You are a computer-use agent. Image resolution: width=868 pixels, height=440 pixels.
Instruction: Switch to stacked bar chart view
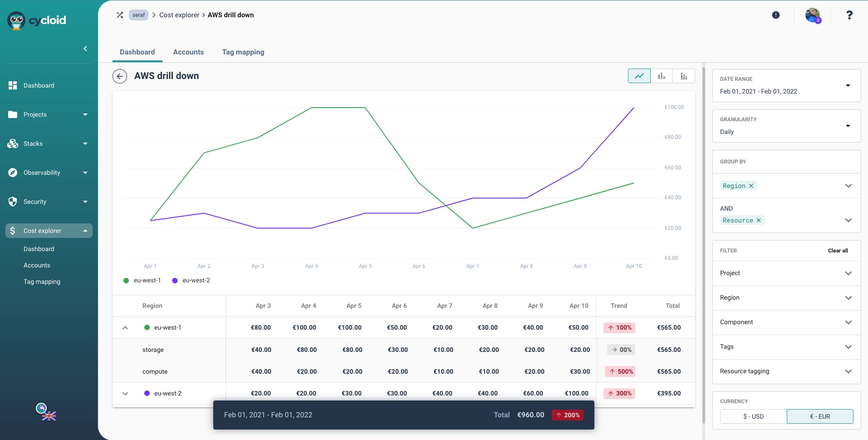(x=683, y=76)
